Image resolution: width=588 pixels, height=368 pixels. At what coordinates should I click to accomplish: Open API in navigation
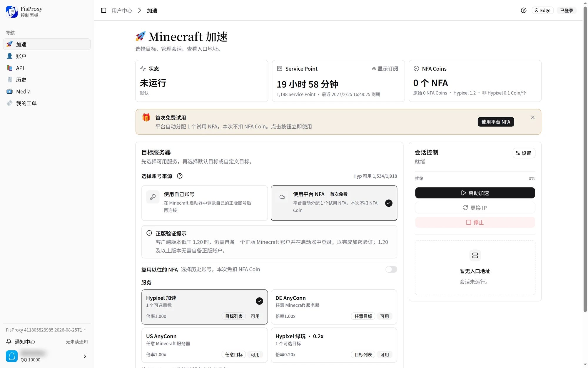coord(47,68)
